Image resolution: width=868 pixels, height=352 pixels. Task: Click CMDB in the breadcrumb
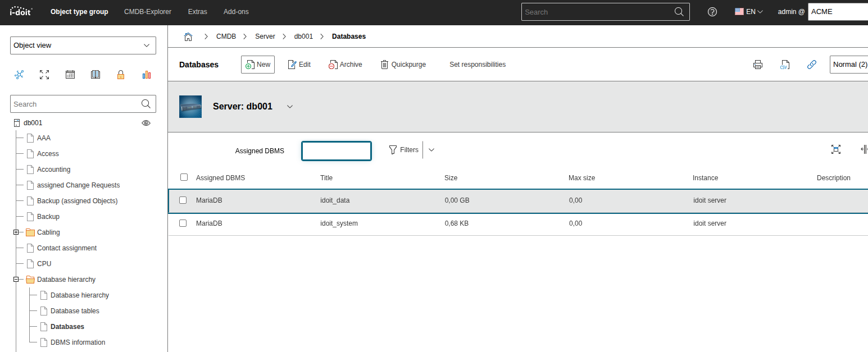point(226,36)
